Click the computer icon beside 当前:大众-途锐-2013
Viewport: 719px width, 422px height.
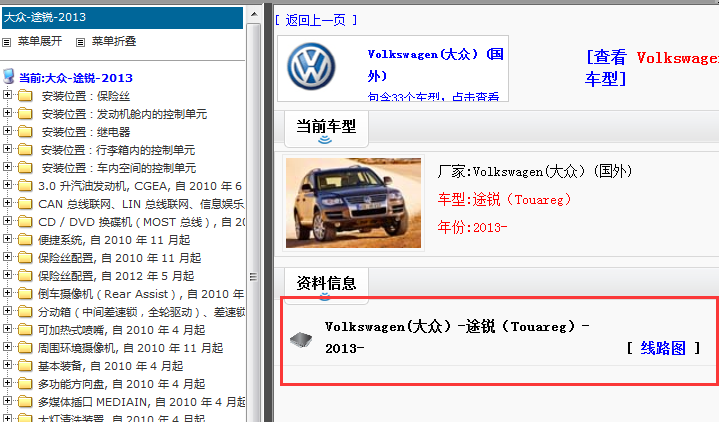pos(8,76)
